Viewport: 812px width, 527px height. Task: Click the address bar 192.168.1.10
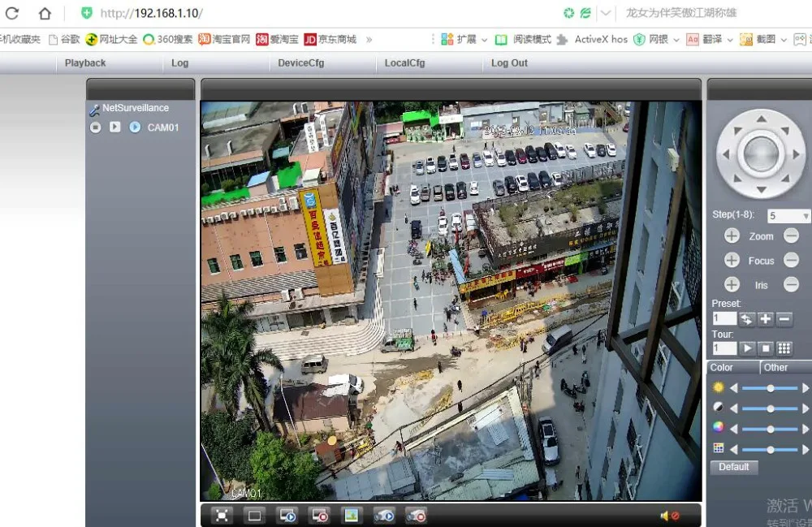coord(152,14)
